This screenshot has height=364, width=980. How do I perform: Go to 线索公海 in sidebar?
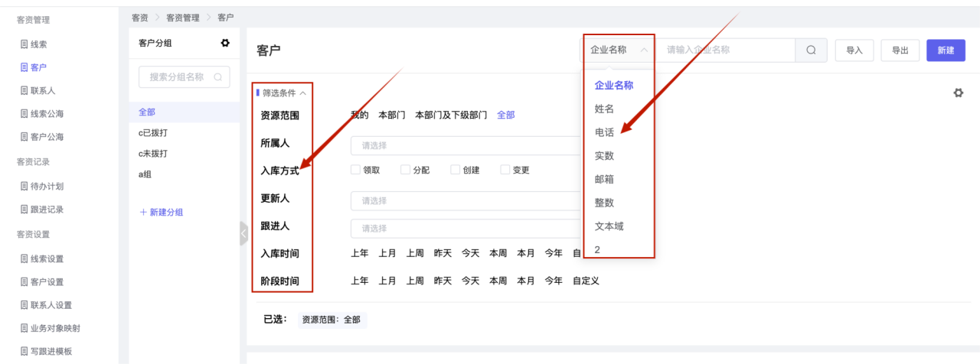[47, 114]
